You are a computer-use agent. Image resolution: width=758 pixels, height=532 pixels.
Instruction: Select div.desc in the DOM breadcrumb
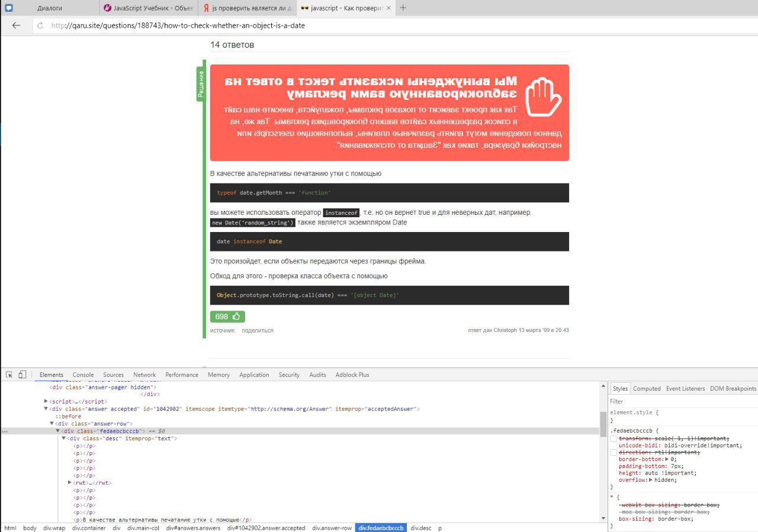point(421,528)
